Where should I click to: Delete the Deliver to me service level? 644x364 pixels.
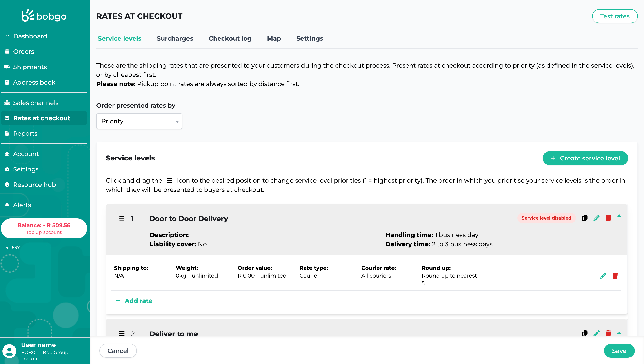click(608, 333)
